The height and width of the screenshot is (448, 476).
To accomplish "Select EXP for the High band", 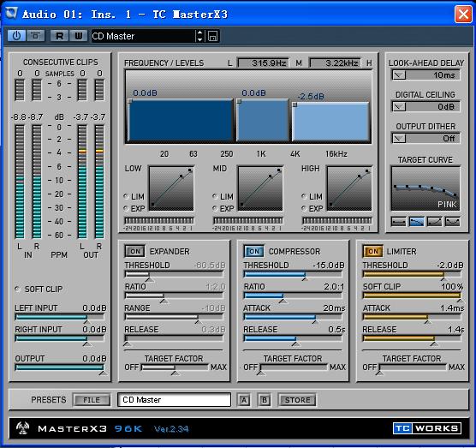I will point(304,208).
